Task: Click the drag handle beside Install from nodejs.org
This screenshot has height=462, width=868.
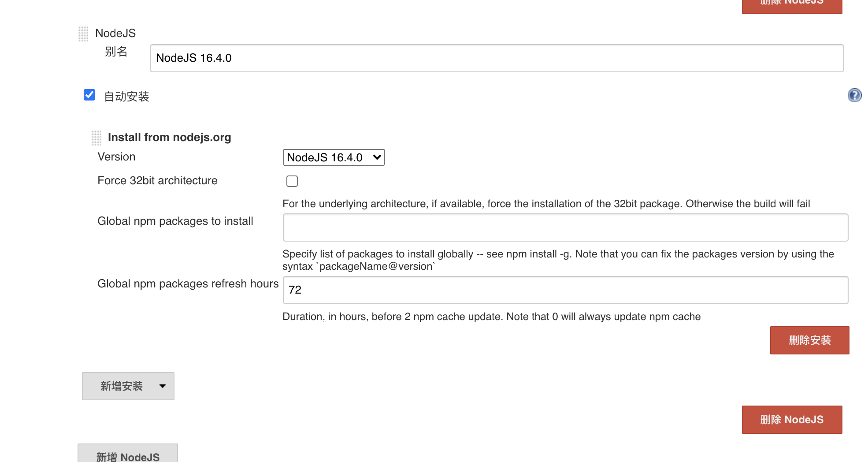Action: [x=96, y=138]
